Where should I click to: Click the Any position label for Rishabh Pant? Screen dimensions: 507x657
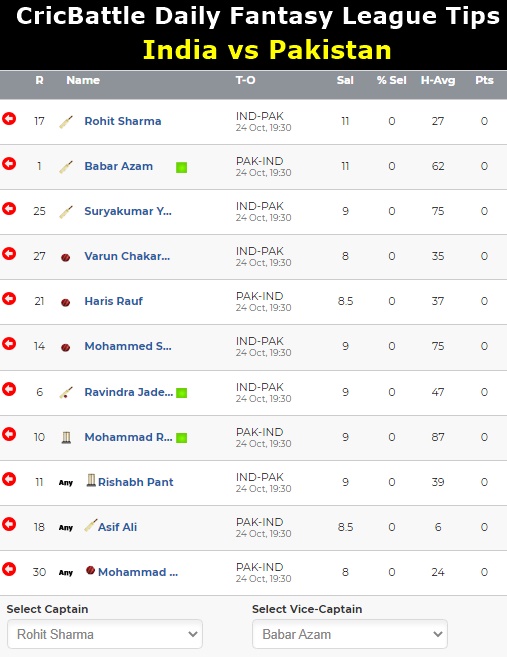point(66,483)
